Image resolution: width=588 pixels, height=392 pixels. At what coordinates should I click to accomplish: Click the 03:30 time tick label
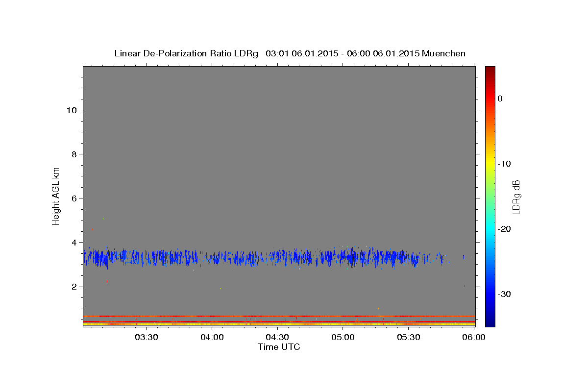(x=147, y=338)
